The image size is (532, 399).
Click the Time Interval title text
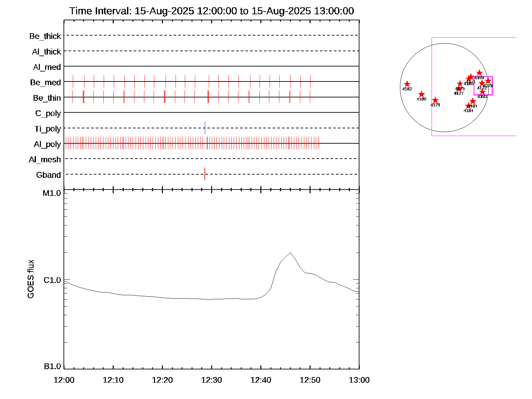pyautogui.click(x=211, y=11)
